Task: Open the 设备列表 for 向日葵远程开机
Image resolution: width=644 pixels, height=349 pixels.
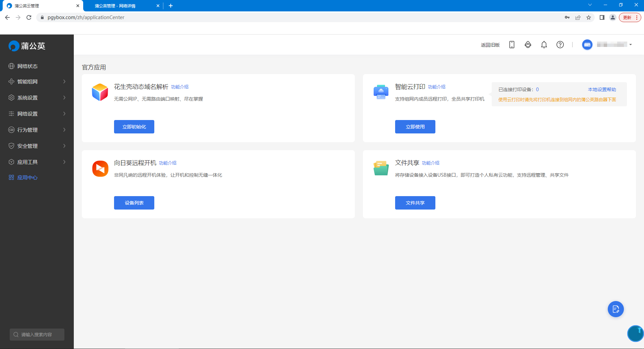Action: point(134,202)
